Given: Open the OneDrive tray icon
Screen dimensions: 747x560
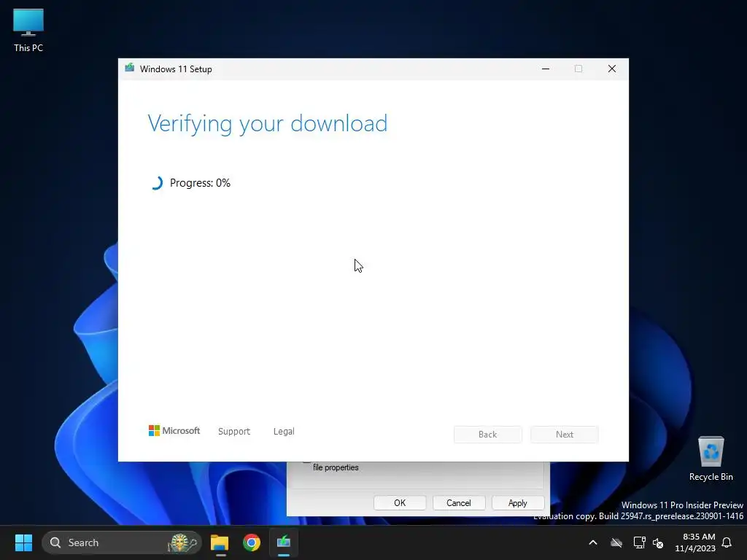Looking at the screenshot, I should (616, 542).
